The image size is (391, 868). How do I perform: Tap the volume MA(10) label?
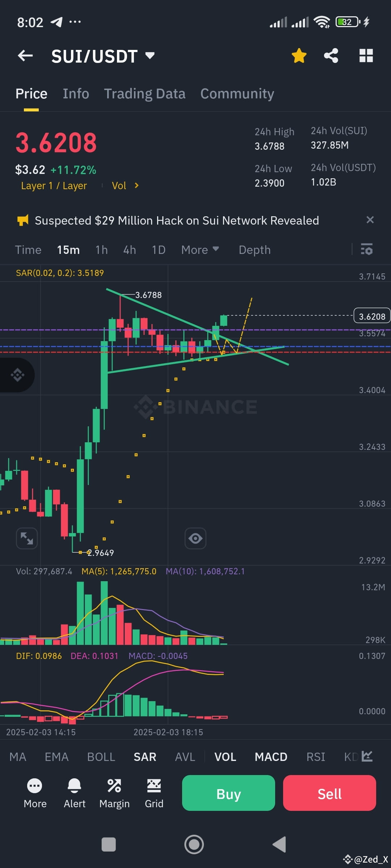(205, 571)
